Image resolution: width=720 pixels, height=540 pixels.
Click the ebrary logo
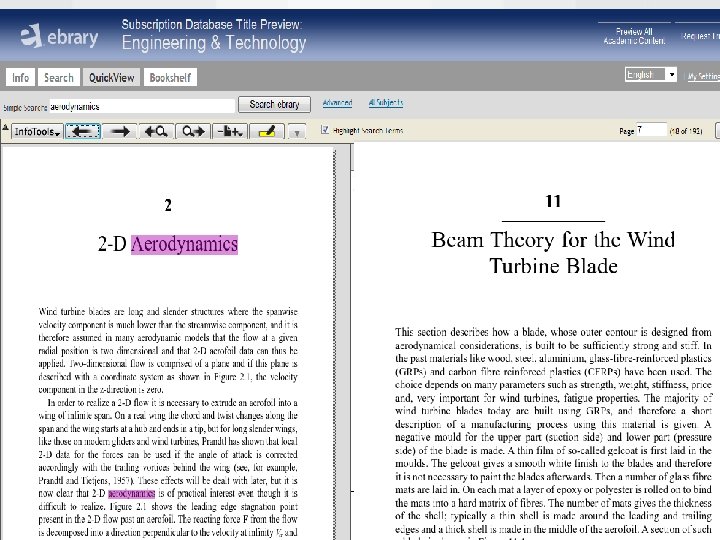pyautogui.click(x=59, y=36)
